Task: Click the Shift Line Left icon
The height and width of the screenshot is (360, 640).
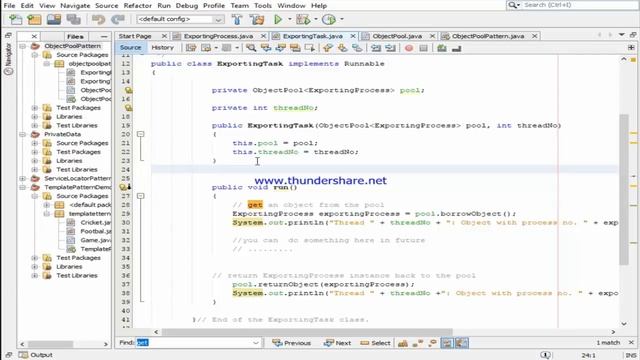Action: [376, 48]
